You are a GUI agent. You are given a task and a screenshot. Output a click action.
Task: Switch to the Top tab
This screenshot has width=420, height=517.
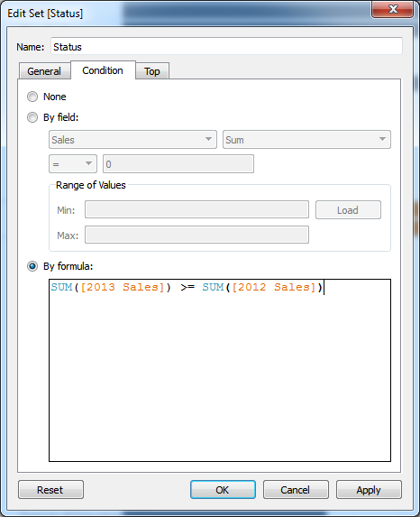click(152, 71)
